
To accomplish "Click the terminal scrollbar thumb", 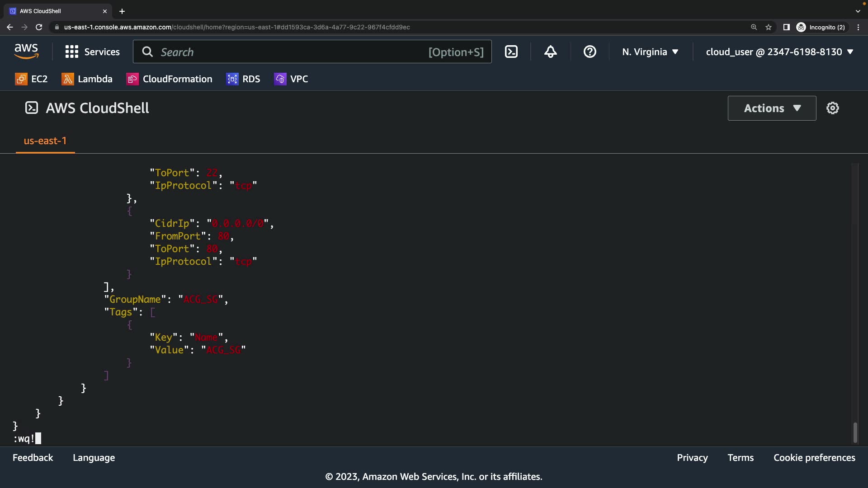I will 855,432.
